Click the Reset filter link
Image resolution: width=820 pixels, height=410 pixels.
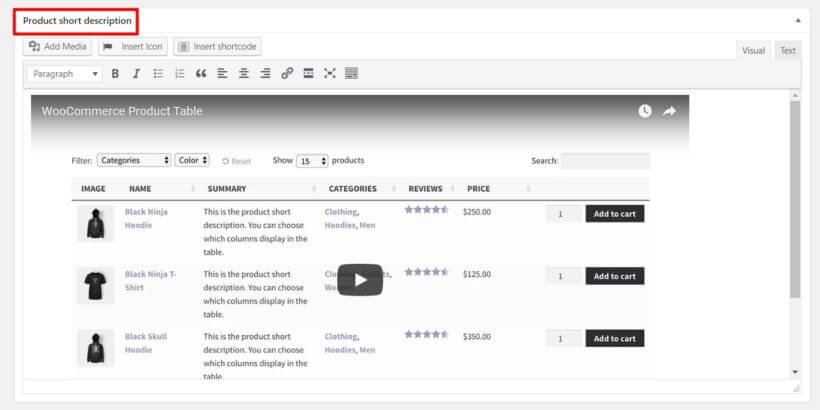236,161
